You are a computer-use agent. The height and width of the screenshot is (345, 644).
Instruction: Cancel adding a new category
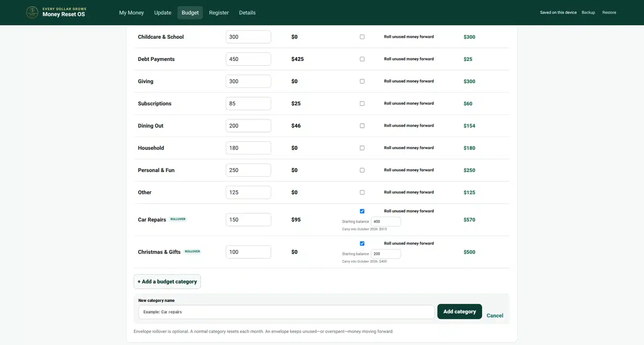point(495,316)
